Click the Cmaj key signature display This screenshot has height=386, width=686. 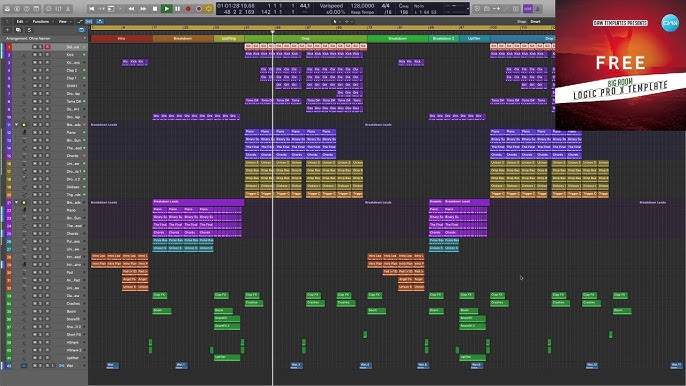pos(403,6)
